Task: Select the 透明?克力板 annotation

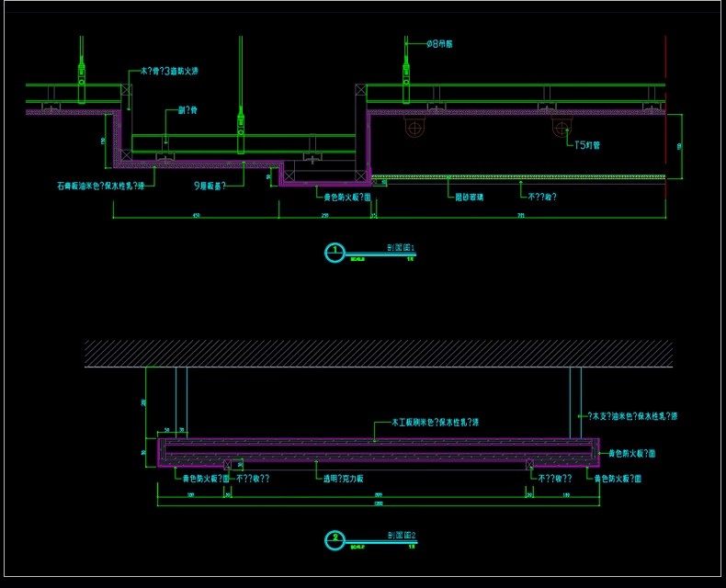Action: tap(340, 478)
